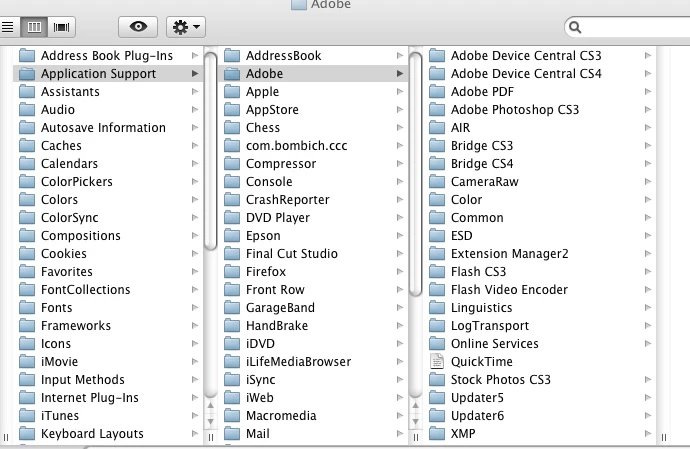690x449 pixels.
Task: Expand the Common folder arrow
Action: pyautogui.click(x=648, y=217)
